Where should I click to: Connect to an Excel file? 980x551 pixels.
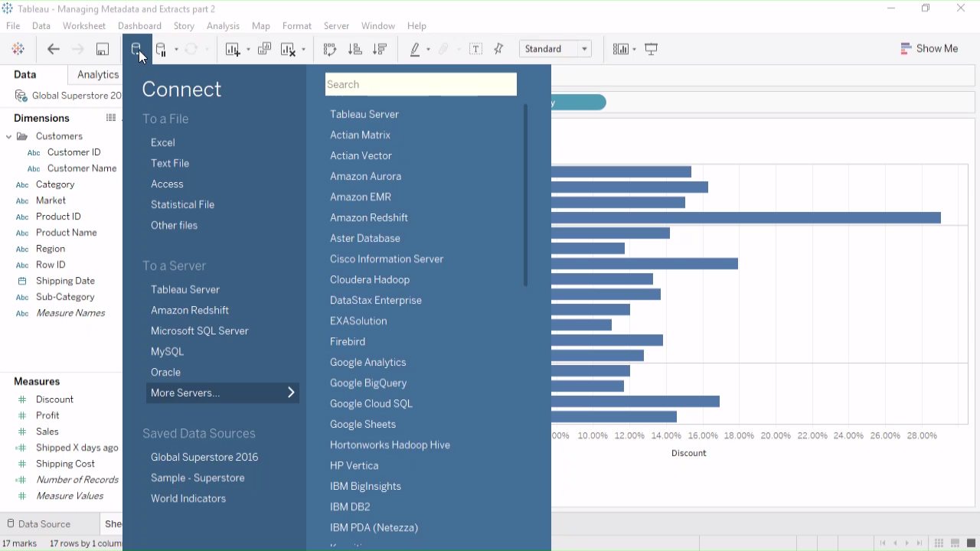click(x=162, y=142)
